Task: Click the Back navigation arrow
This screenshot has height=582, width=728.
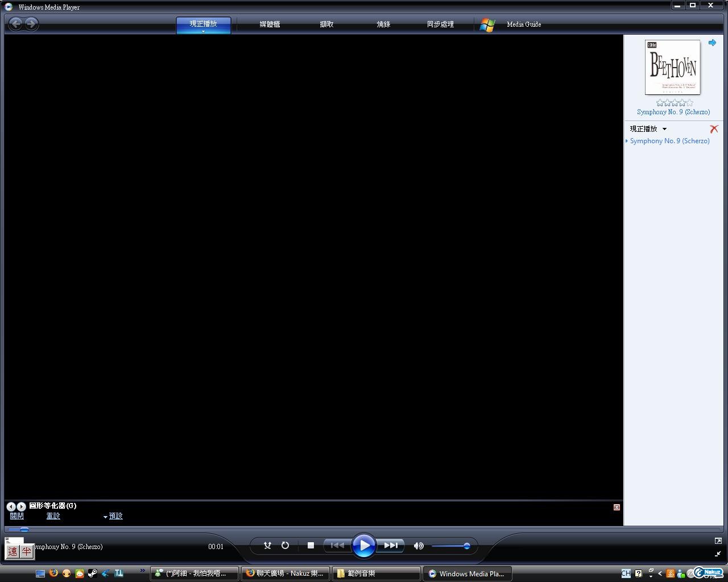Action: pos(15,24)
